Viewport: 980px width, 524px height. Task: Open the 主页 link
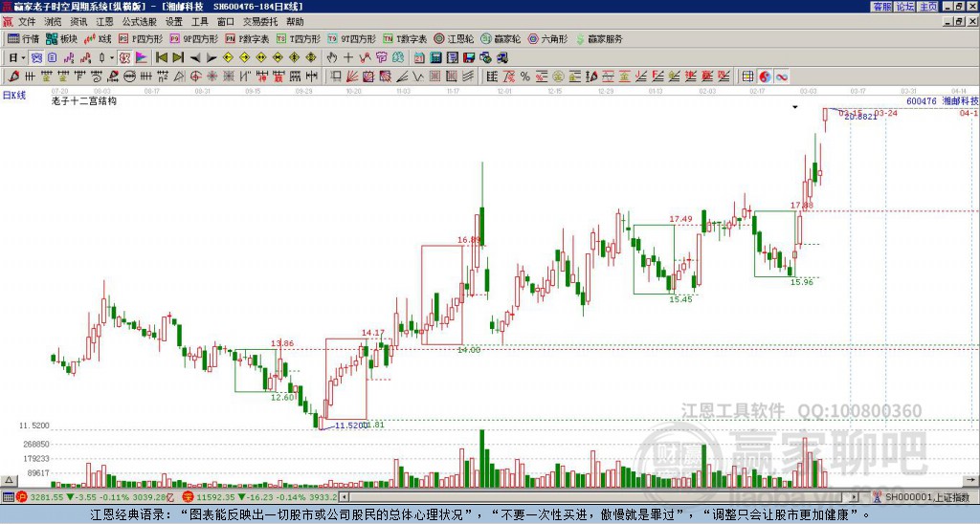[927, 7]
